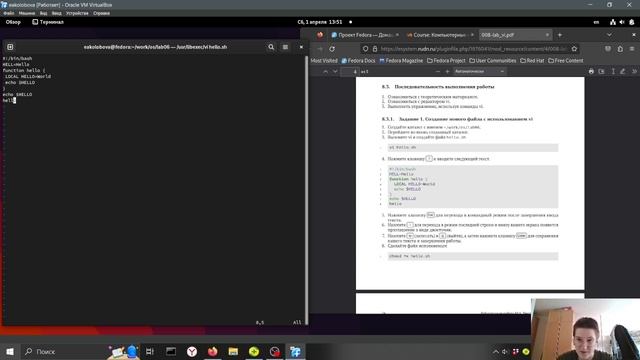This screenshot has width=640, height=360.
Task: Close the Проект Fedora tab
Action: pos(397,35)
